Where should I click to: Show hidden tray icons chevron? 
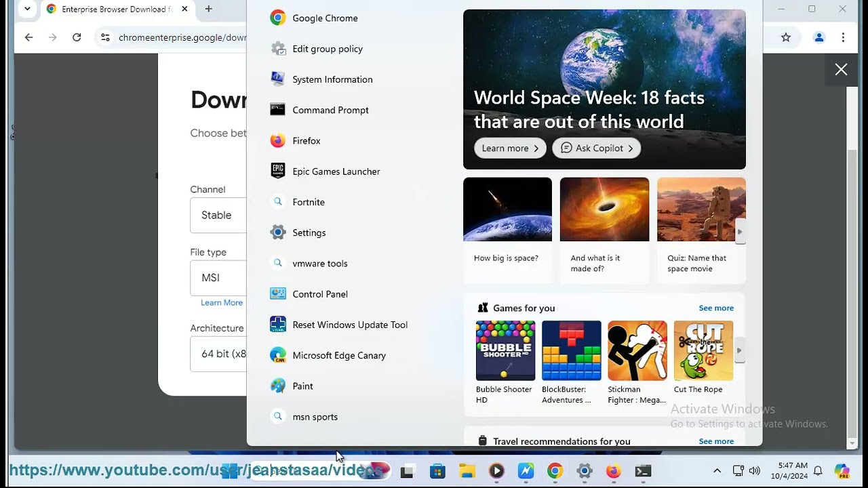(x=717, y=471)
